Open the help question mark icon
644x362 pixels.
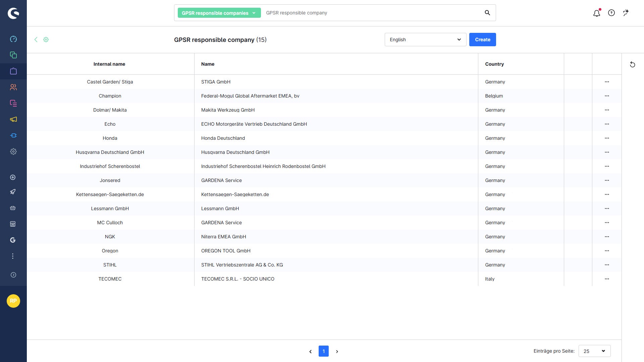pyautogui.click(x=611, y=13)
